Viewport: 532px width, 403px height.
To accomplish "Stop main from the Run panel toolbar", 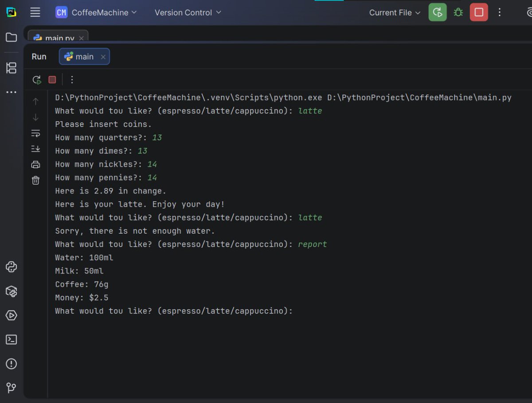I will click(x=52, y=80).
